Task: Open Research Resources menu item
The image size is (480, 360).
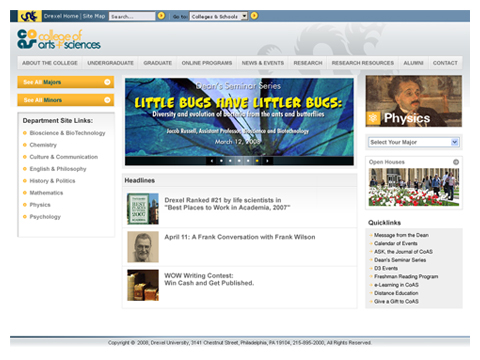Action: (363, 63)
